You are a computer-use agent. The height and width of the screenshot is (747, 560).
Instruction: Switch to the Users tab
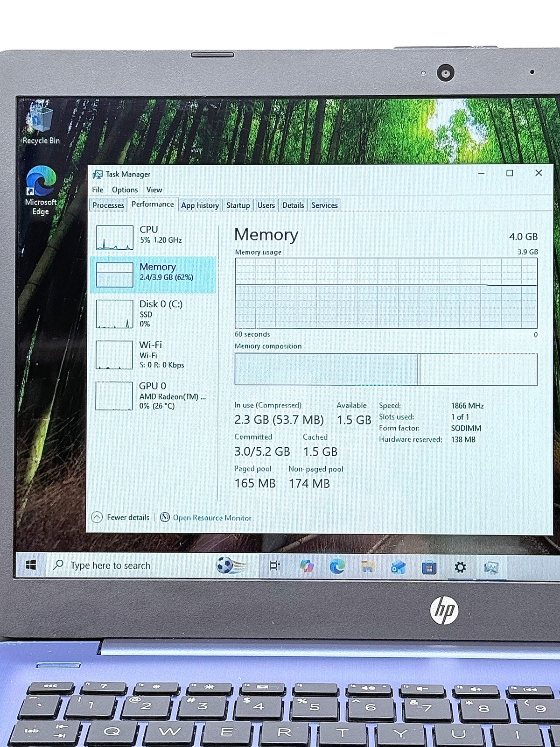click(x=266, y=205)
